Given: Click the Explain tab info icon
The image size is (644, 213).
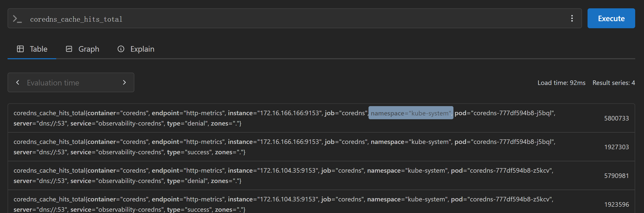Looking at the screenshot, I should click(121, 49).
